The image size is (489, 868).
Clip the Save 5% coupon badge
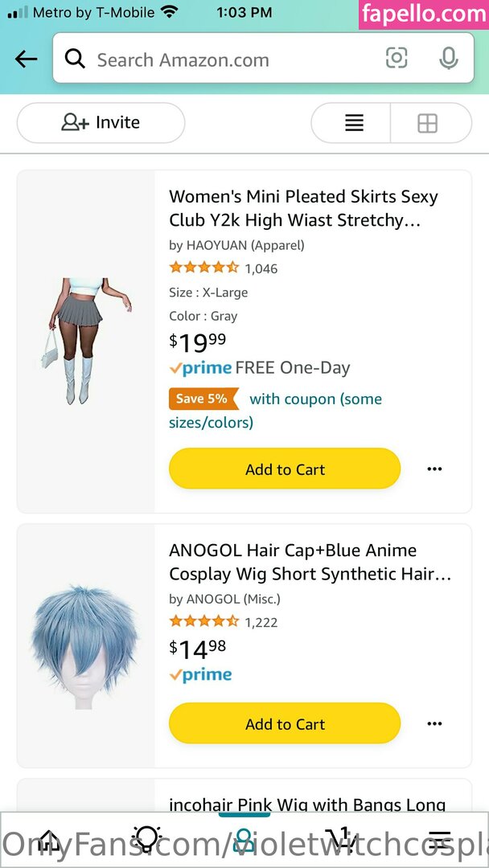(203, 399)
